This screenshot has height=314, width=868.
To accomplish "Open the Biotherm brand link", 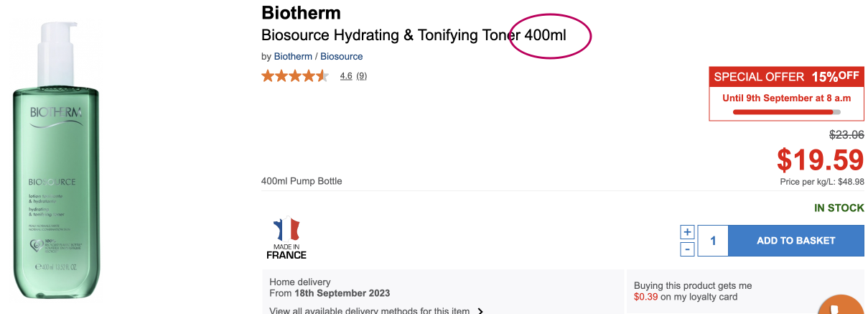I will pos(293,56).
